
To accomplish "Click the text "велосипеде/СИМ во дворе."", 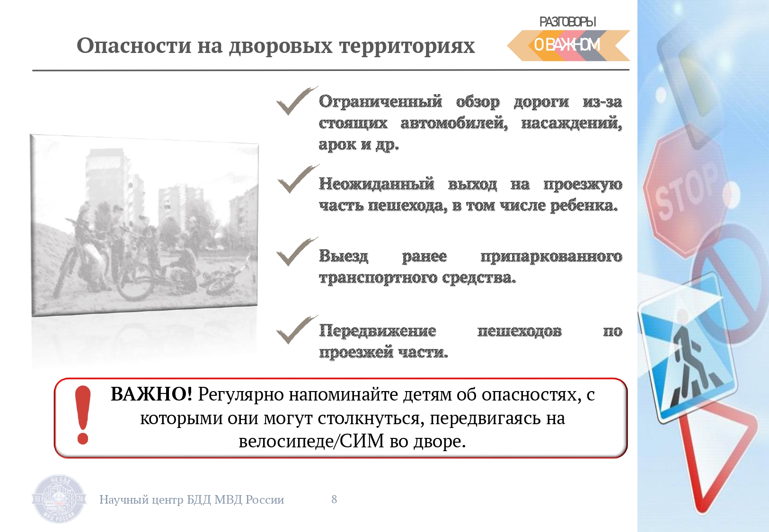I will click(352, 441).
